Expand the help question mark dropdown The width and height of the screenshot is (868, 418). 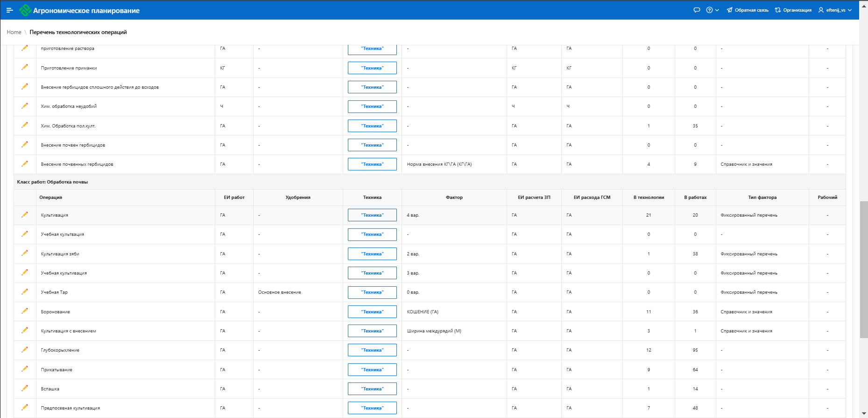click(712, 10)
